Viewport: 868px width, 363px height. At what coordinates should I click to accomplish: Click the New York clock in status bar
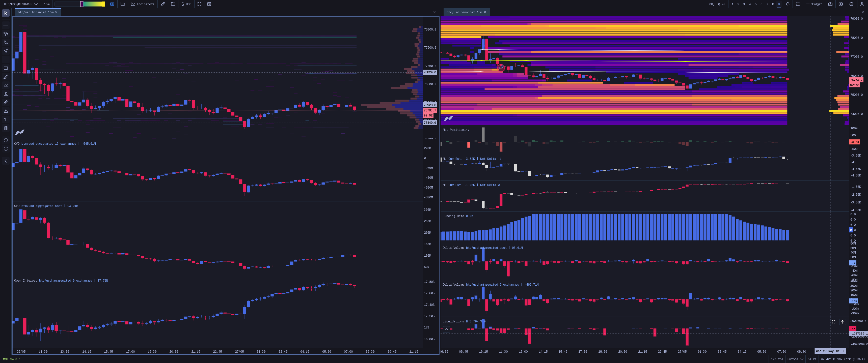(843, 359)
